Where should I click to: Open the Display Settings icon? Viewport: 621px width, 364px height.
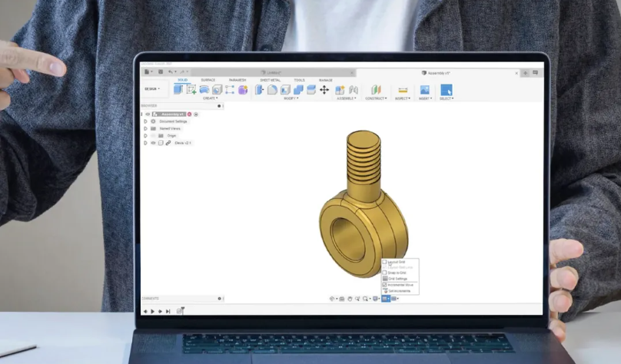[376, 299]
